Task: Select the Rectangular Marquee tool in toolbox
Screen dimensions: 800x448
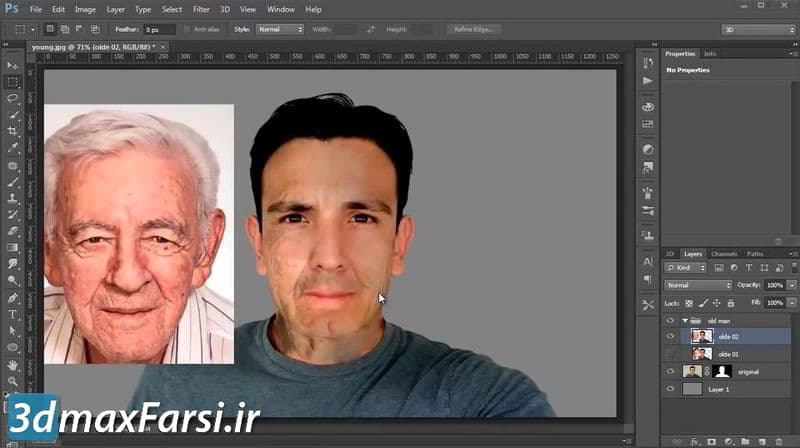Action: tap(13, 82)
